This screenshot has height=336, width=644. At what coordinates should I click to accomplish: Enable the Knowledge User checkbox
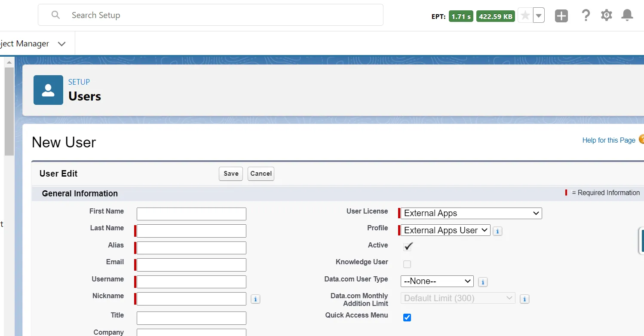407,264
